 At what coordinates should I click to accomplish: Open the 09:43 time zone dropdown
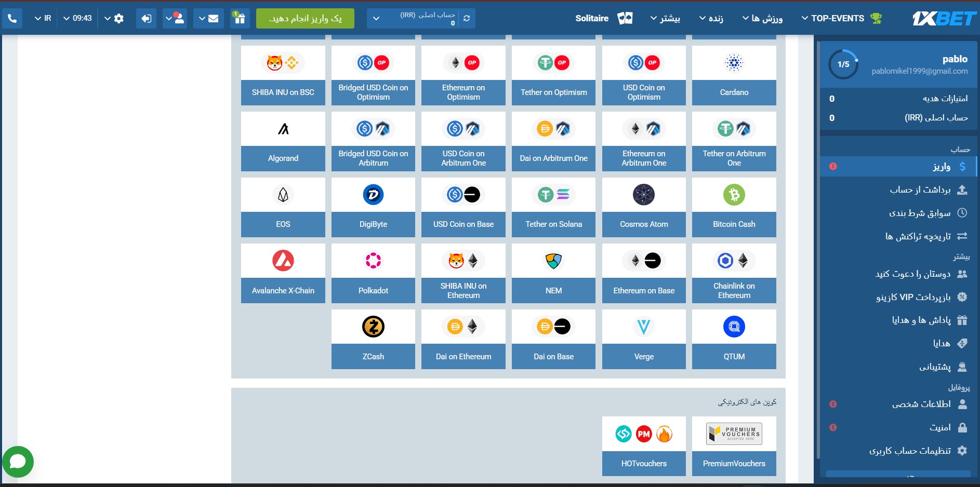coord(77,18)
